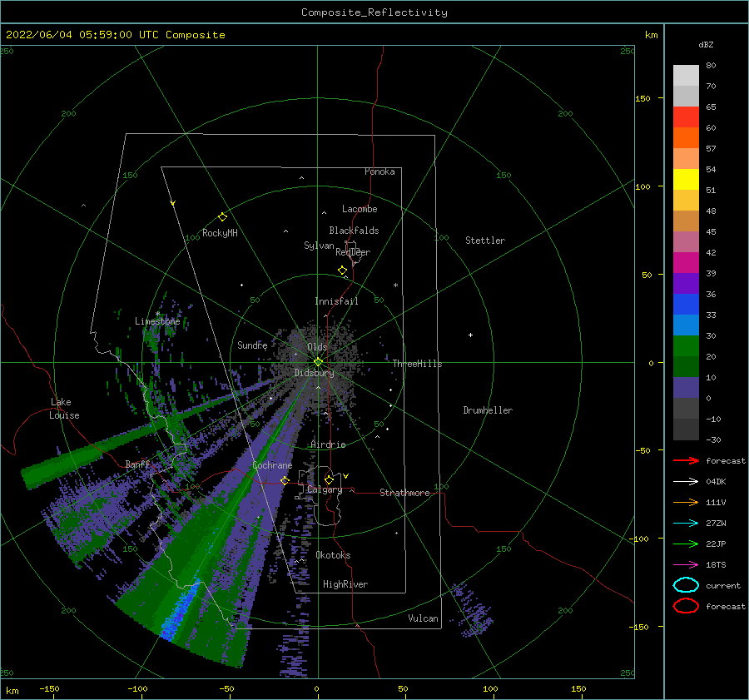
Task: Click the red forecast oval icon
Action: click(x=686, y=606)
